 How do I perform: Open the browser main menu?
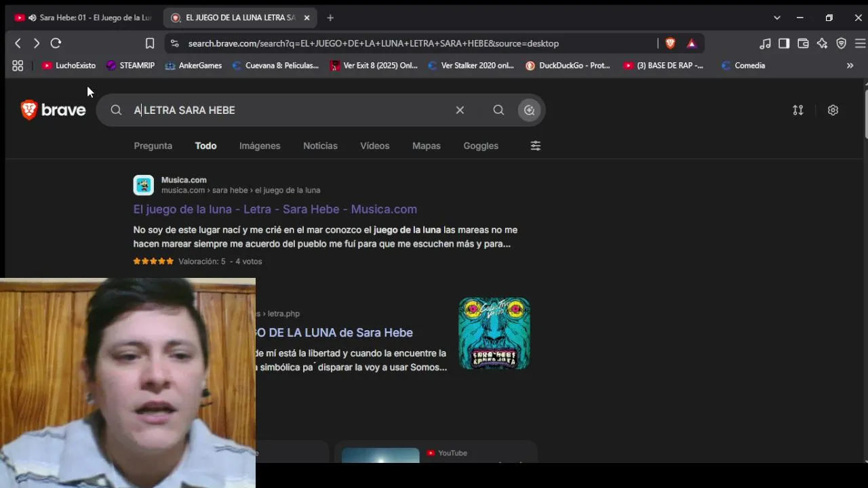pos(860,43)
